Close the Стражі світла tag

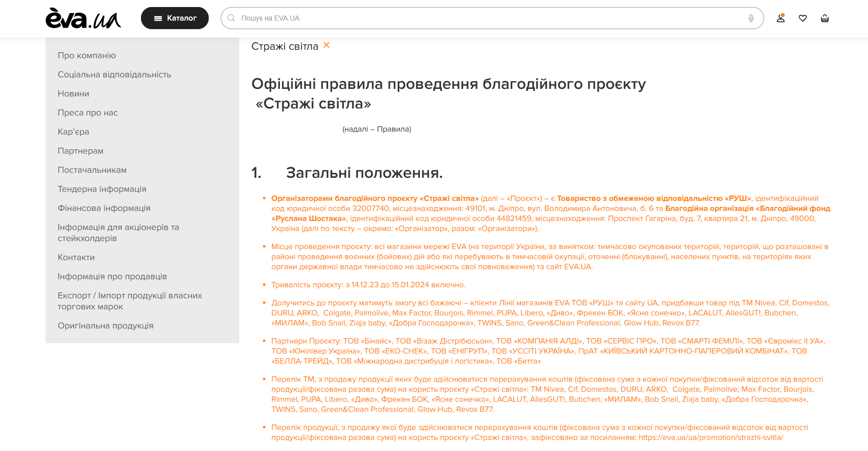(x=327, y=45)
